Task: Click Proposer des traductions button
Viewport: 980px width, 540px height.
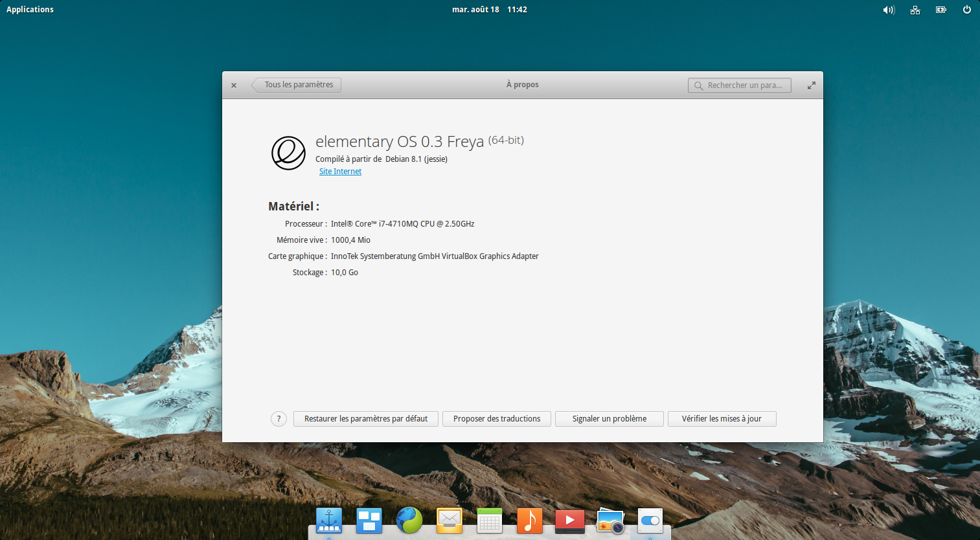Action: pos(497,419)
